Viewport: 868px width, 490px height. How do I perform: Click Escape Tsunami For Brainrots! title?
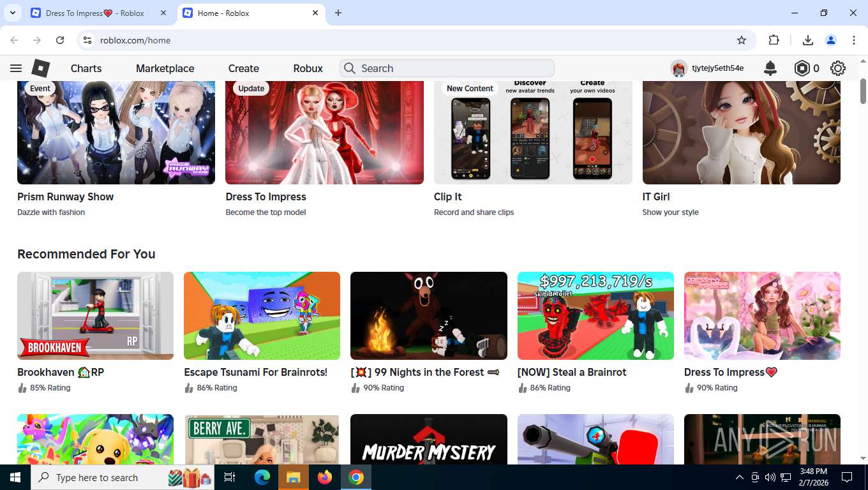(255, 372)
